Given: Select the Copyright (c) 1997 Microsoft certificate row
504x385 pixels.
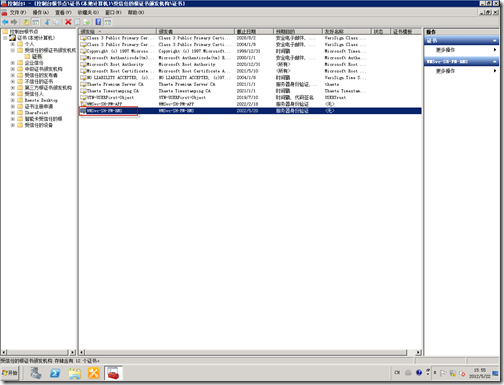Looking at the screenshot, I should 250,51.
